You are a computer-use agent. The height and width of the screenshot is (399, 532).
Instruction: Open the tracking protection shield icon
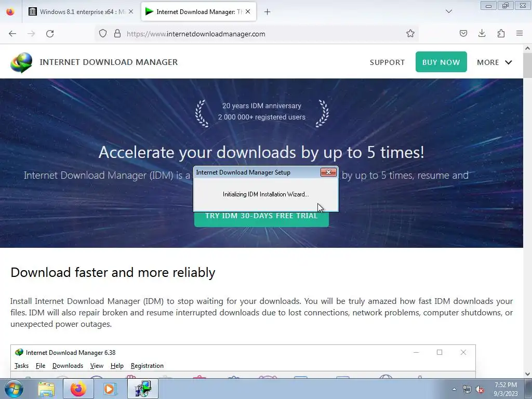(x=103, y=33)
